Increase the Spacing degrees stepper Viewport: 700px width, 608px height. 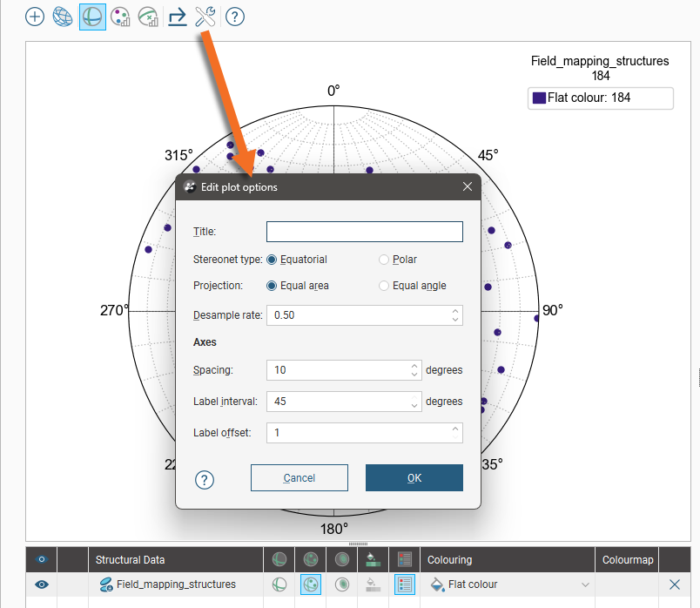click(414, 366)
